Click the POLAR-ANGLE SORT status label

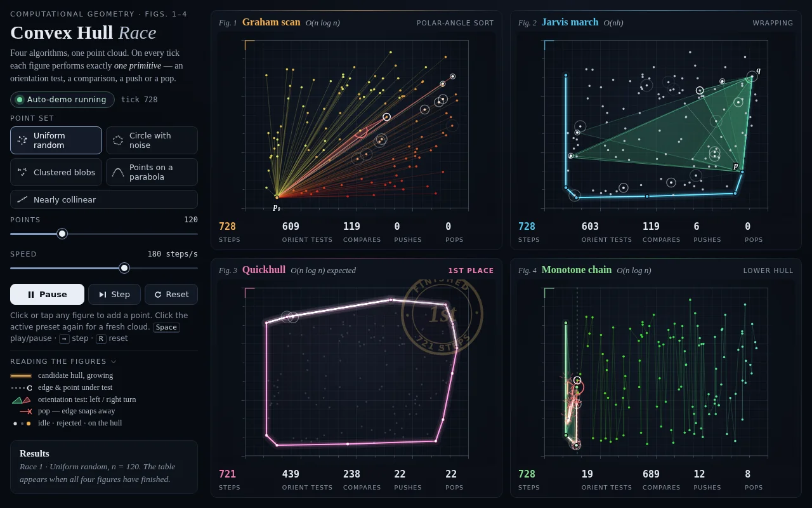click(x=455, y=23)
